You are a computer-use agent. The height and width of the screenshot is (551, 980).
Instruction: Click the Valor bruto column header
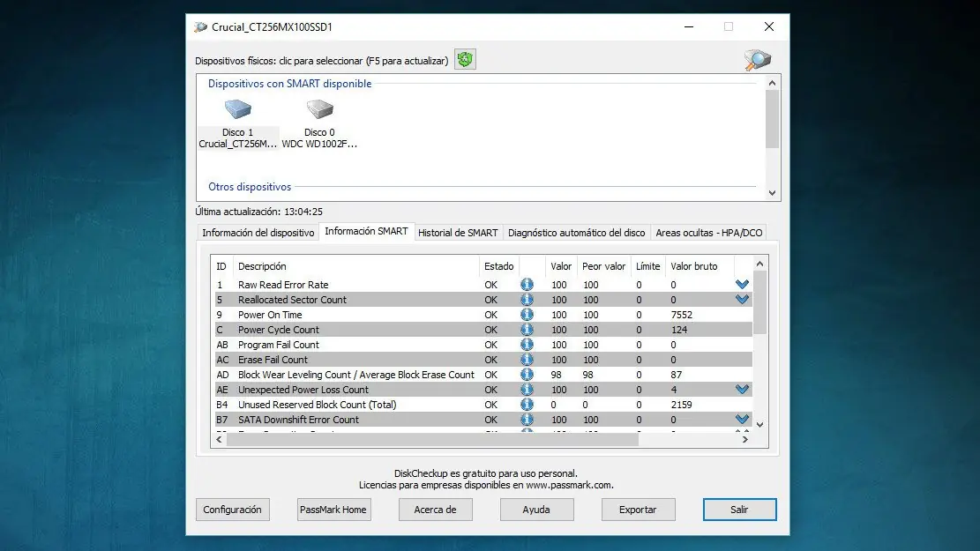tap(693, 266)
